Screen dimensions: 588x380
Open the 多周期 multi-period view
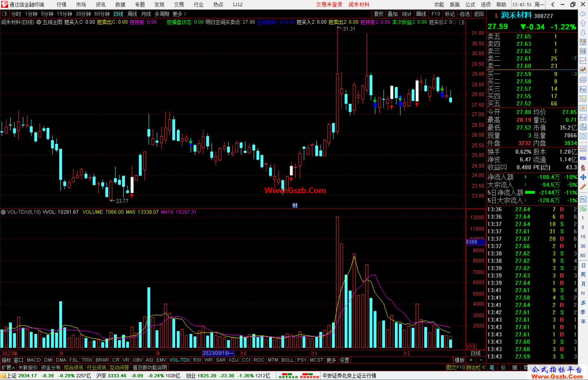click(162, 14)
